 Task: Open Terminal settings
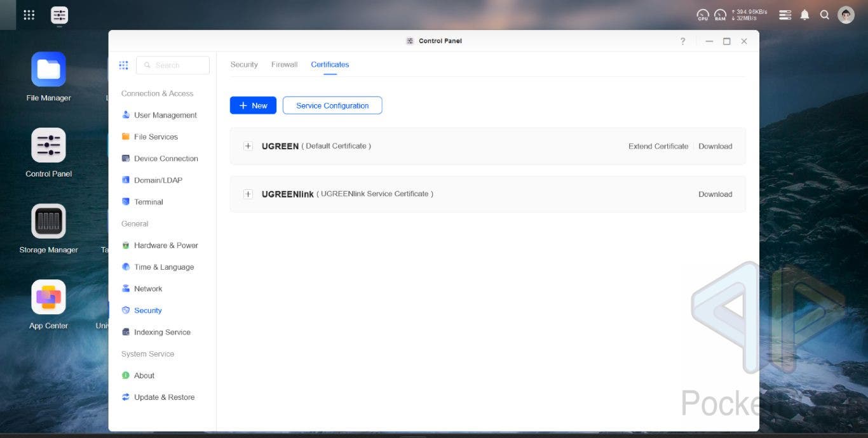[x=142, y=202]
